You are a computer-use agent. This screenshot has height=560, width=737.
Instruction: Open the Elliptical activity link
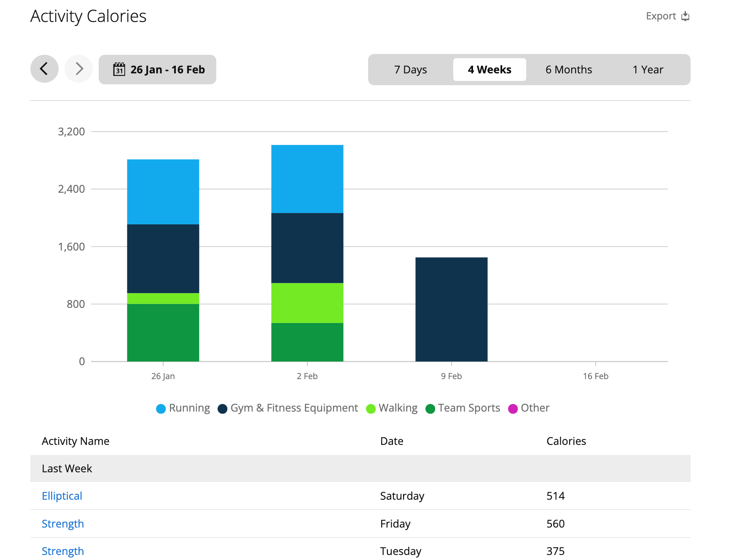tap(62, 496)
